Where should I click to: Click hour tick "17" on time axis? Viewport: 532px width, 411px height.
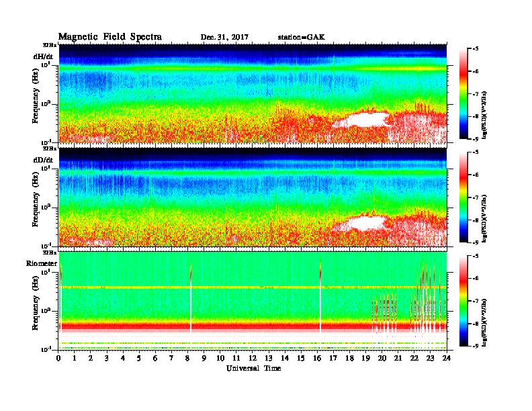click(334, 359)
